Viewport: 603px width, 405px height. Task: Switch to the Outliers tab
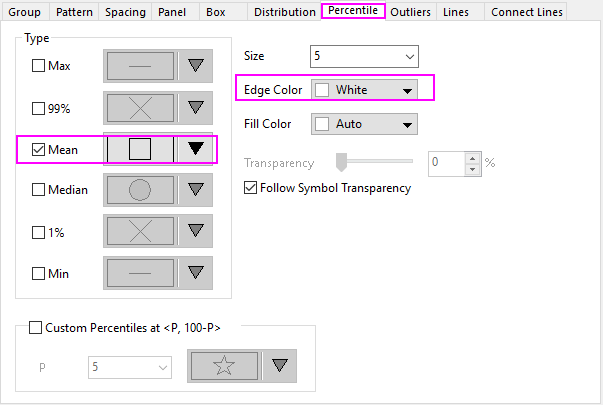411,12
